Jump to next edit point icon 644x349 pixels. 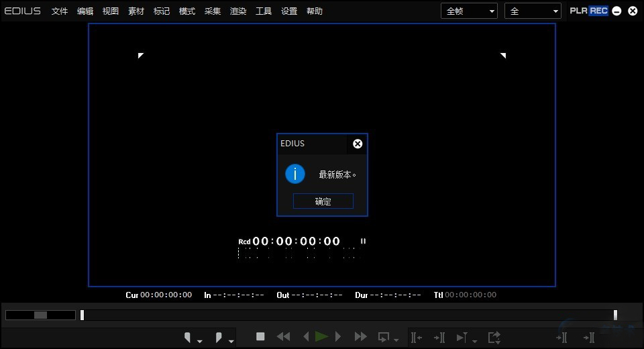click(439, 338)
